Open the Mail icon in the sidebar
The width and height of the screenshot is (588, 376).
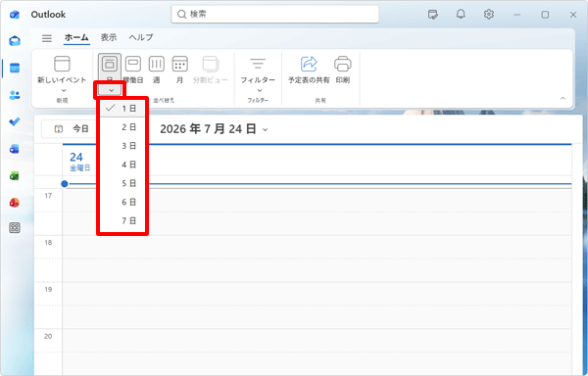tap(15, 41)
